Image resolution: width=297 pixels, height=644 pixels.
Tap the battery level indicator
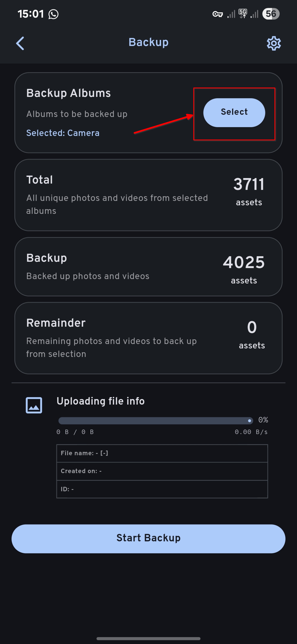pyautogui.click(x=271, y=14)
